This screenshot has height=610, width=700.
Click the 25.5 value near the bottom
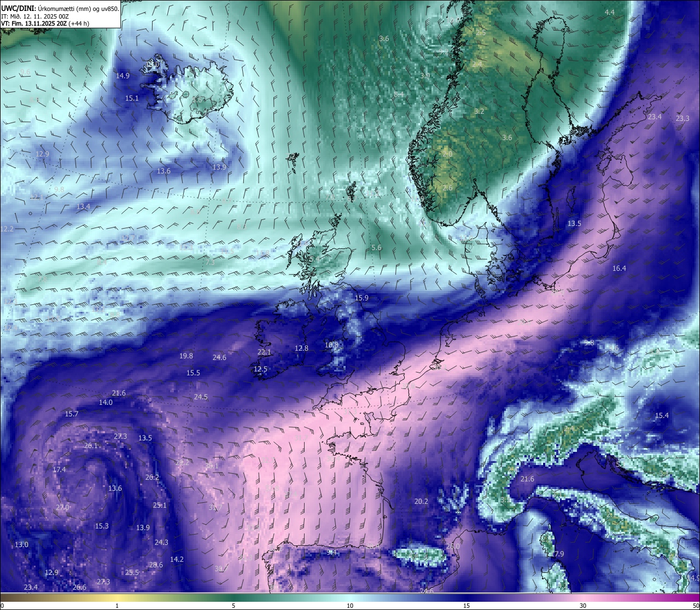coord(132,573)
